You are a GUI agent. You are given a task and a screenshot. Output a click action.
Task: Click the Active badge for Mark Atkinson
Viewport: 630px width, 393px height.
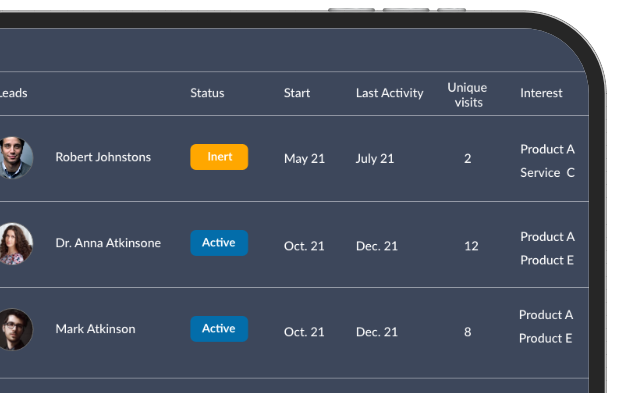pyautogui.click(x=219, y=329)
